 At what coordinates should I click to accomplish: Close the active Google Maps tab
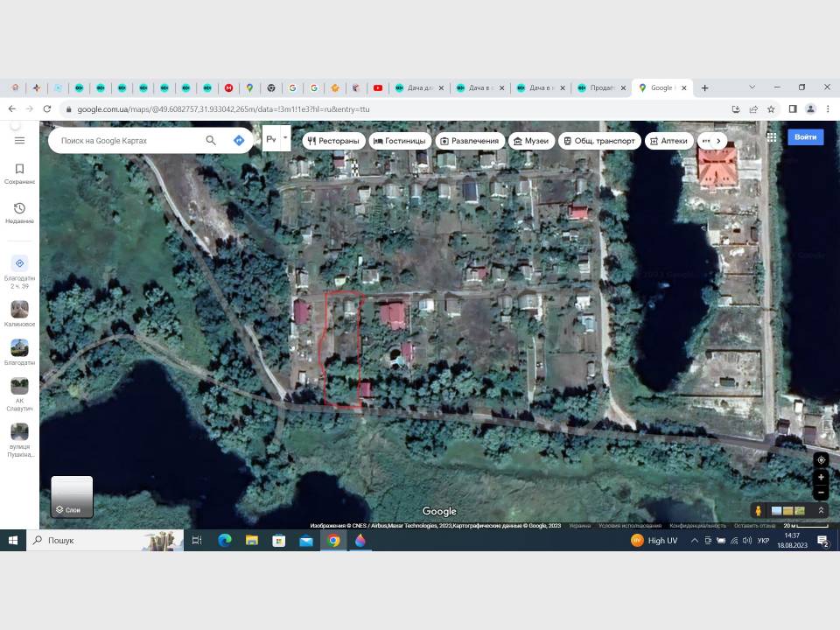(684, 87)
